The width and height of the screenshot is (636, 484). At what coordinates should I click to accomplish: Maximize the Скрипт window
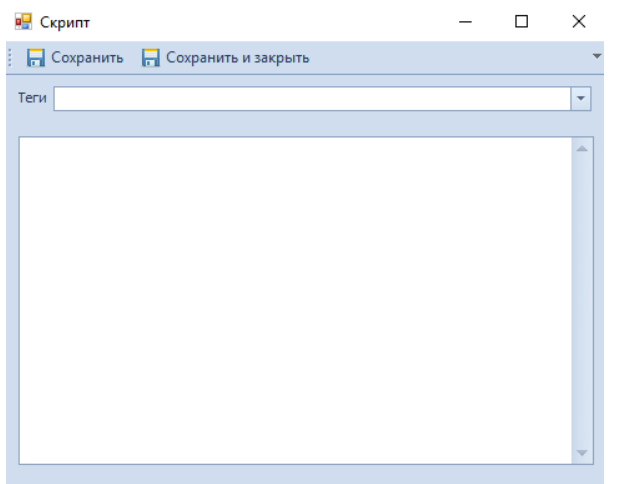click(521, 22)
